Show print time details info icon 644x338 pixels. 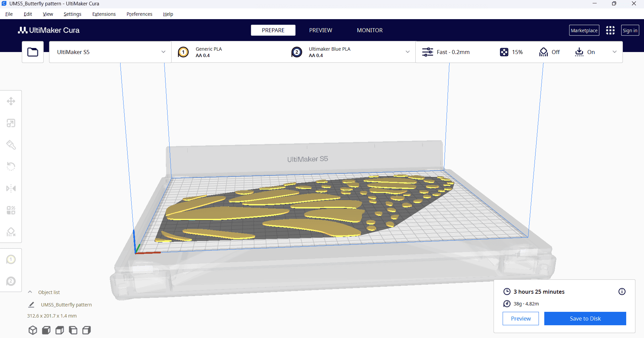click(x=622, y=292)
